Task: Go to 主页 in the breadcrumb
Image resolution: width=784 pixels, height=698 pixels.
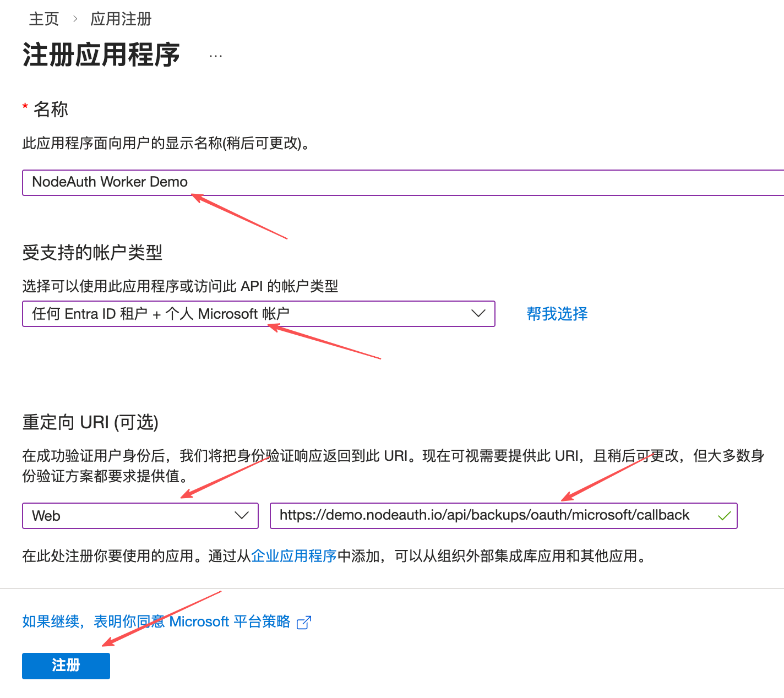Action: coord(43,19)
